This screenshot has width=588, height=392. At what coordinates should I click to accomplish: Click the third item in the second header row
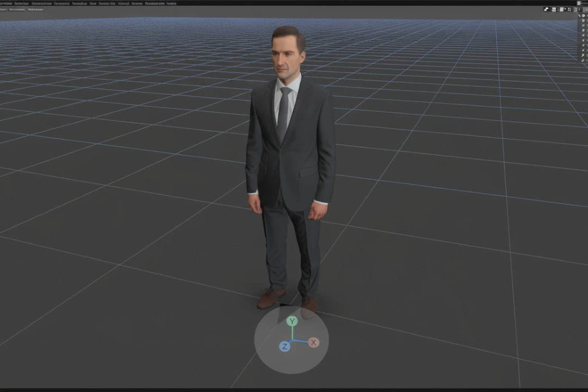36,10
